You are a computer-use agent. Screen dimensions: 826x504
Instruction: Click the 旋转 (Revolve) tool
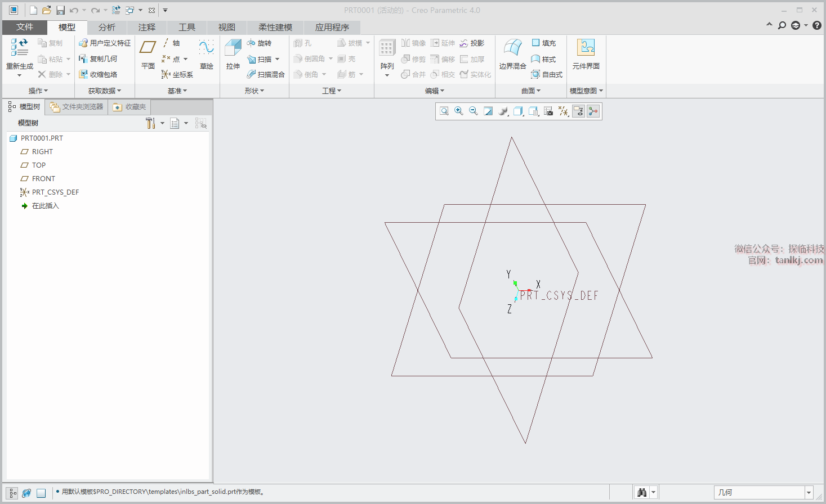point(260,43)
